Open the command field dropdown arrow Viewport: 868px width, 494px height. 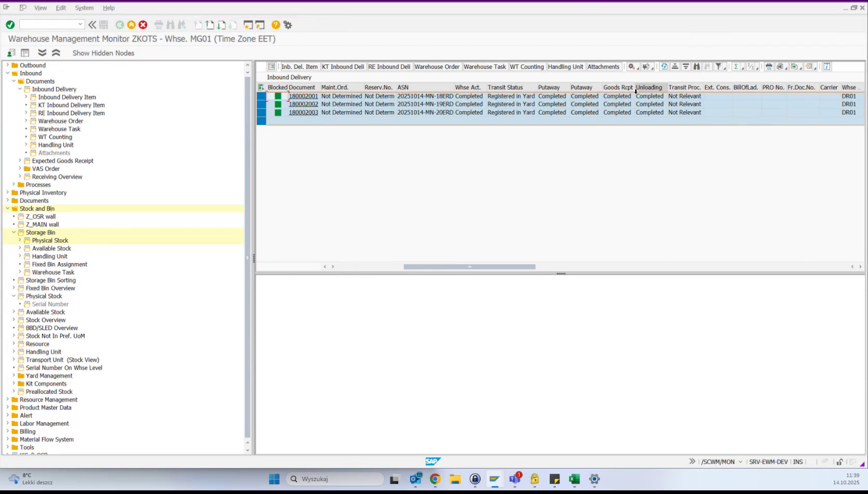(x=80, y=24)
